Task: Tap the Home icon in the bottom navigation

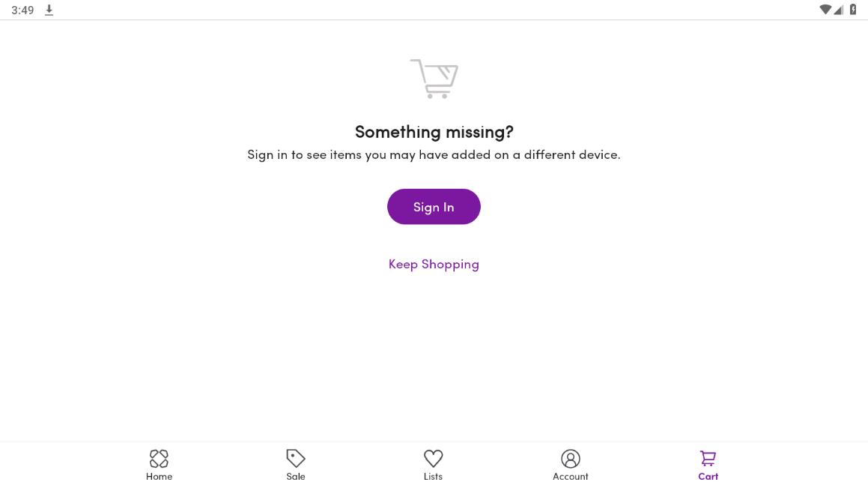Action: (159, 458)
